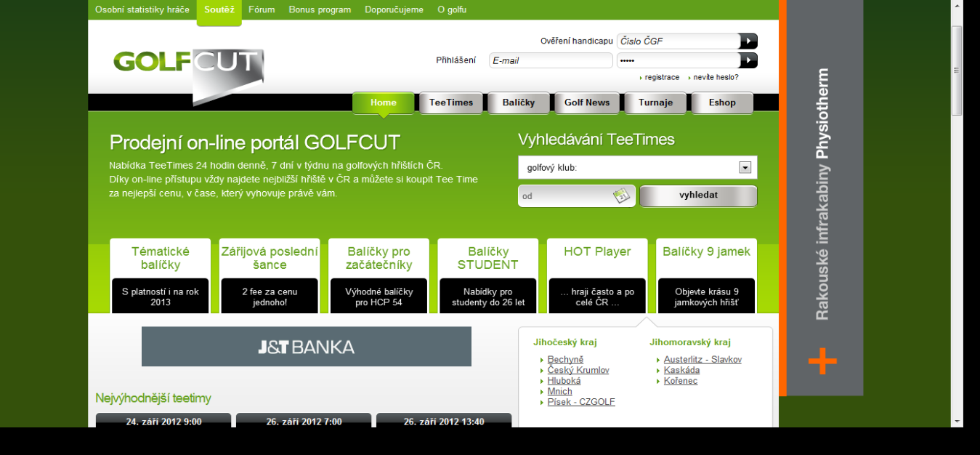Focus the E-mail login field
The width and height of the screenshot is (980, 455).
coord(551,60)
